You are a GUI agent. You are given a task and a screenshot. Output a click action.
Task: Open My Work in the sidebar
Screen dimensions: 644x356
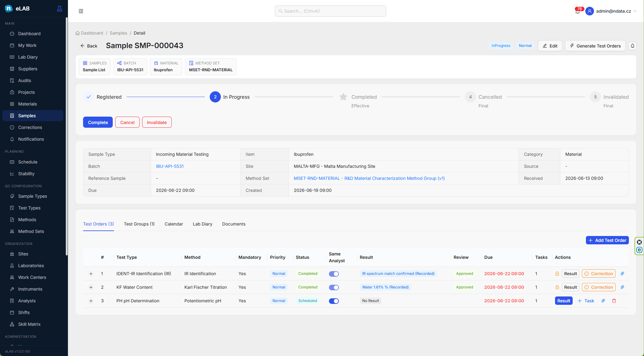pyautogui.click(x=33, y=45)
